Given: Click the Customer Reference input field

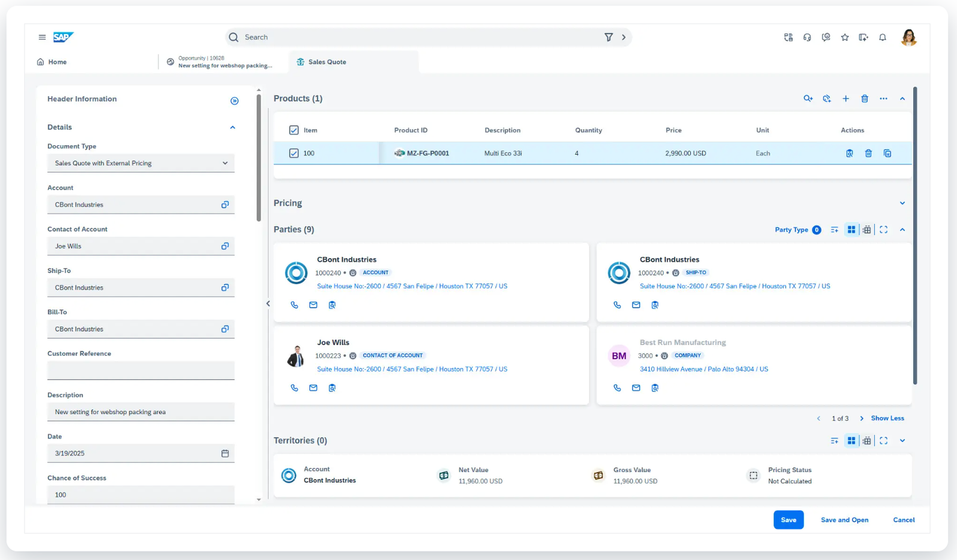Looking at the screenshot, I should (x=141, y=371).
